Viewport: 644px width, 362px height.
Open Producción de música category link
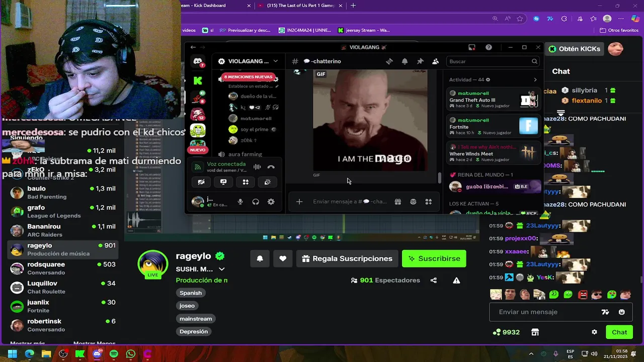(202, 280)
